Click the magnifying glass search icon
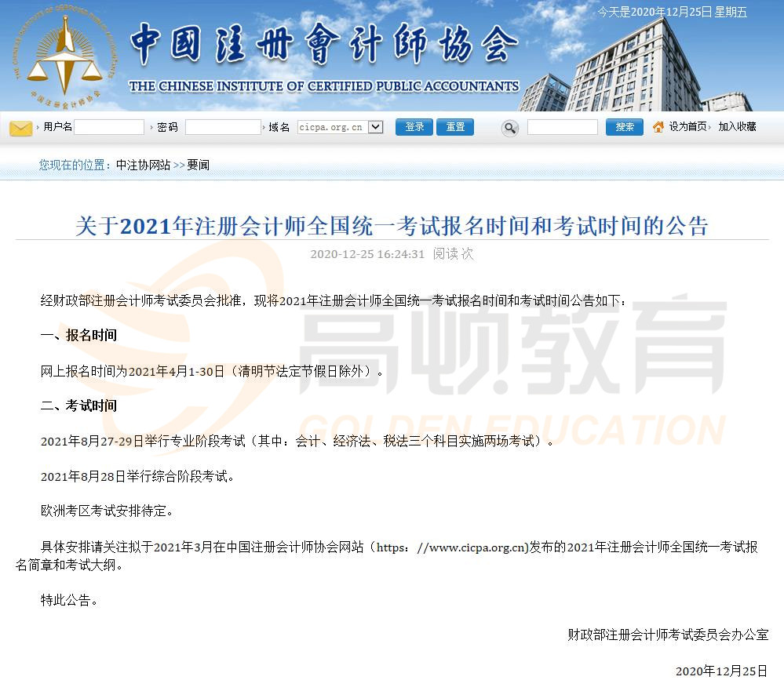The width and height of the screenshot is (784, 691). [x=510, y=128]
